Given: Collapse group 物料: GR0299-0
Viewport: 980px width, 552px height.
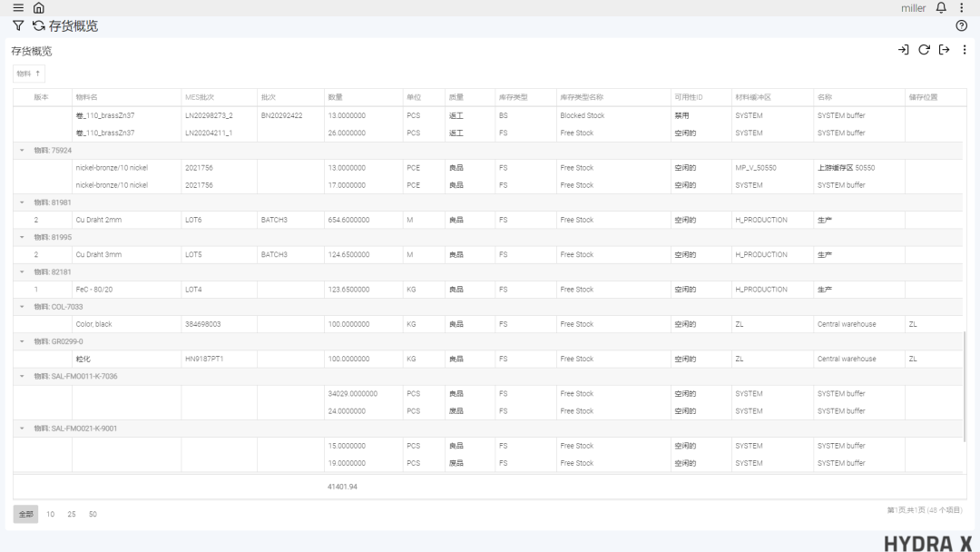Looking at the screenshot, I should click(22, 341).
